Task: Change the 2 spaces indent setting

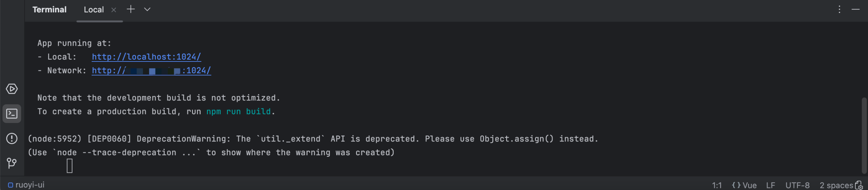Action: tap(836, 185)
